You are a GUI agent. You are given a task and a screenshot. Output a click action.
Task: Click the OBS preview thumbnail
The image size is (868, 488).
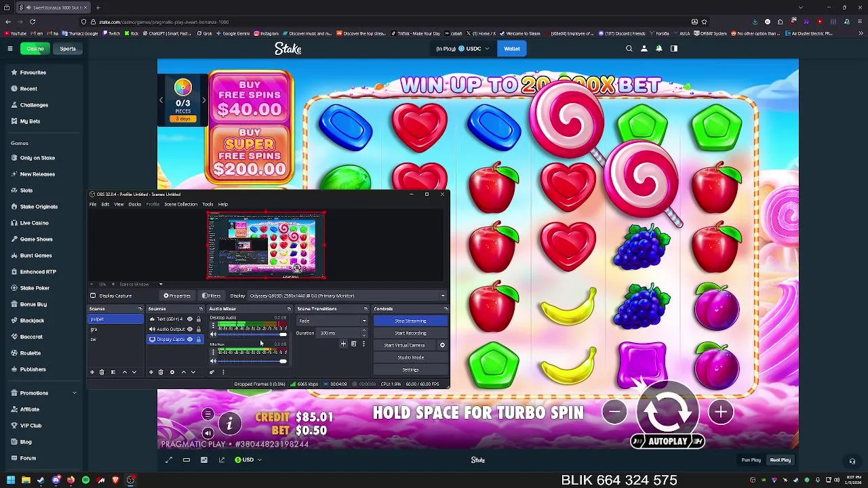[266, 245]
